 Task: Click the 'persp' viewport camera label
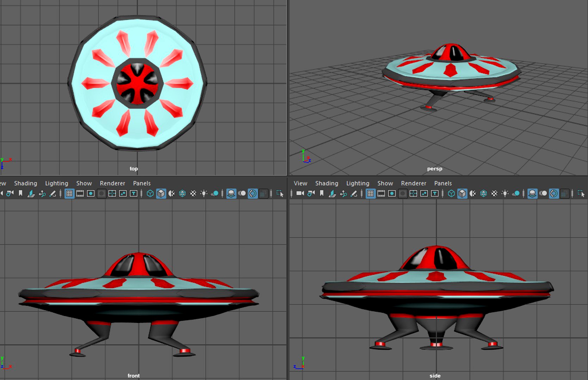[434, 169]
